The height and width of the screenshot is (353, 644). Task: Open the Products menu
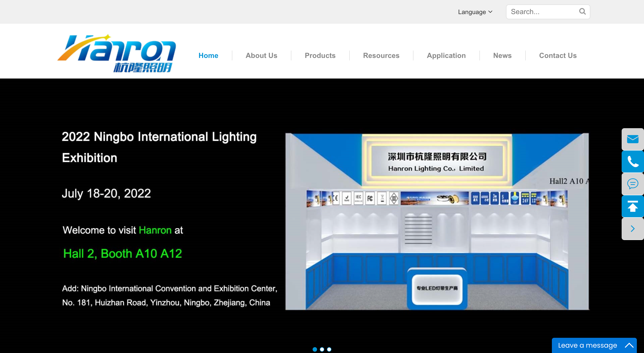320,55
